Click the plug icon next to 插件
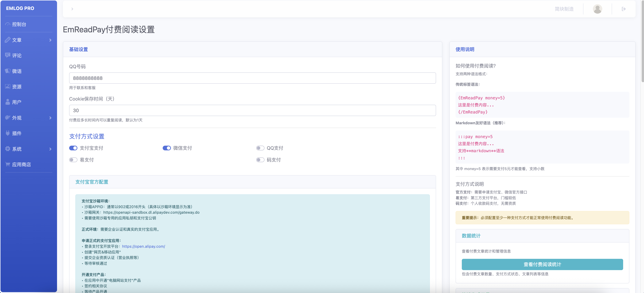This screenshot has height=293, width=644. point(8,133)
